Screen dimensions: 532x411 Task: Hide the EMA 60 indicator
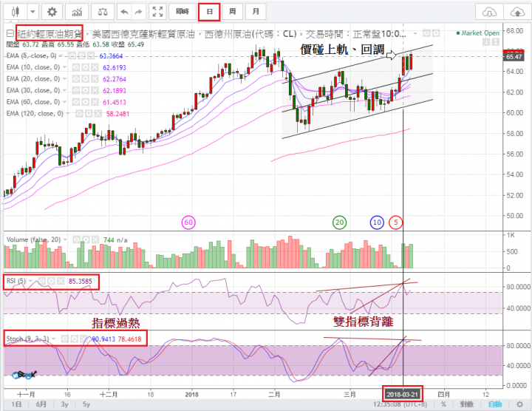coord(76,102)
